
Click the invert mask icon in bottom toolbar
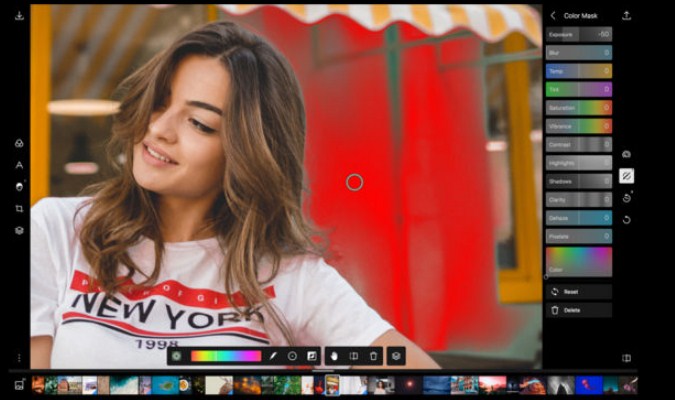pyautogui.click(x=311, y=356)
